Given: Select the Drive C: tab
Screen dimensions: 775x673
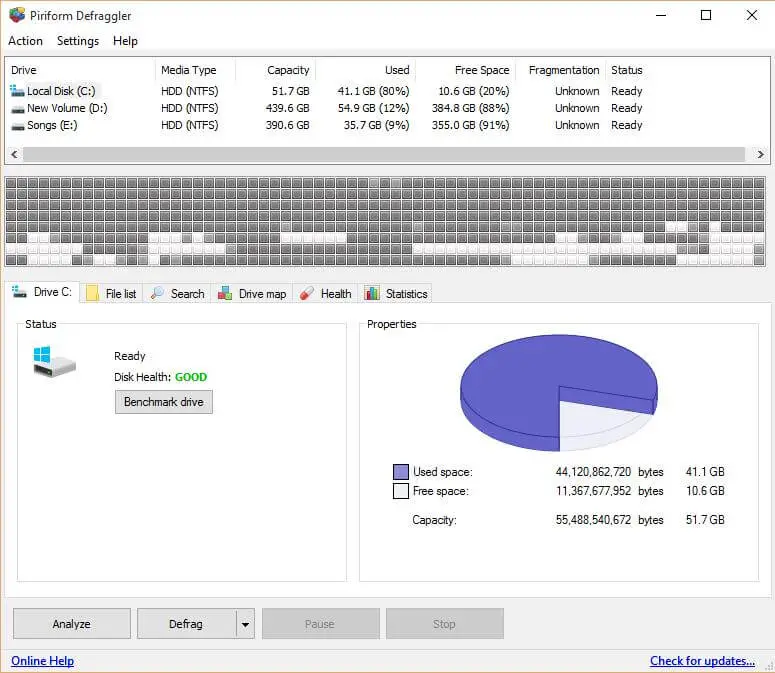Looking at the screenshot, I should [x=42, y=292].
